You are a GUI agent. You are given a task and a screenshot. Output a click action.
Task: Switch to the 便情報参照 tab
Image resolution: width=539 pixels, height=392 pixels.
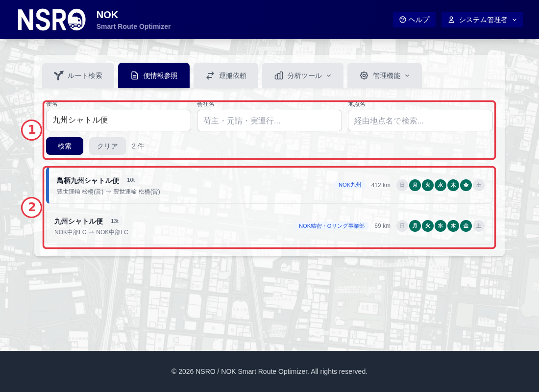(154, 75)
